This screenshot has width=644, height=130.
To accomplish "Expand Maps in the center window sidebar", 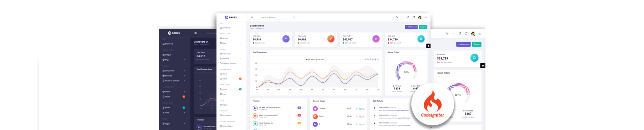I will coord(230,43).
